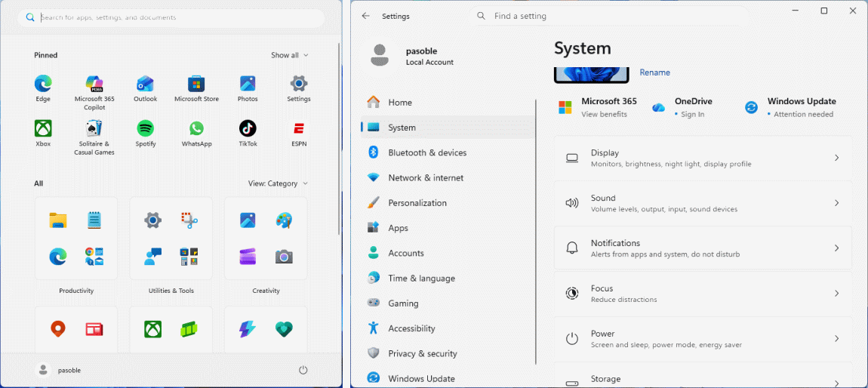Image resolution: width=868 pixels, height=388 pixels.
Task: Click the Settings back arrow
Action: 365,16
